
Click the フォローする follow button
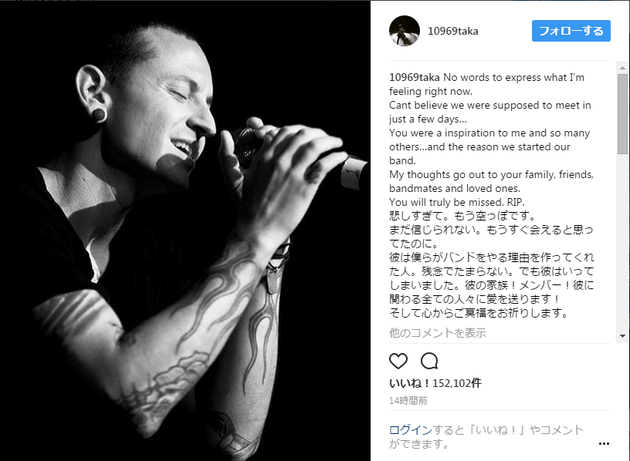(571, 31)
